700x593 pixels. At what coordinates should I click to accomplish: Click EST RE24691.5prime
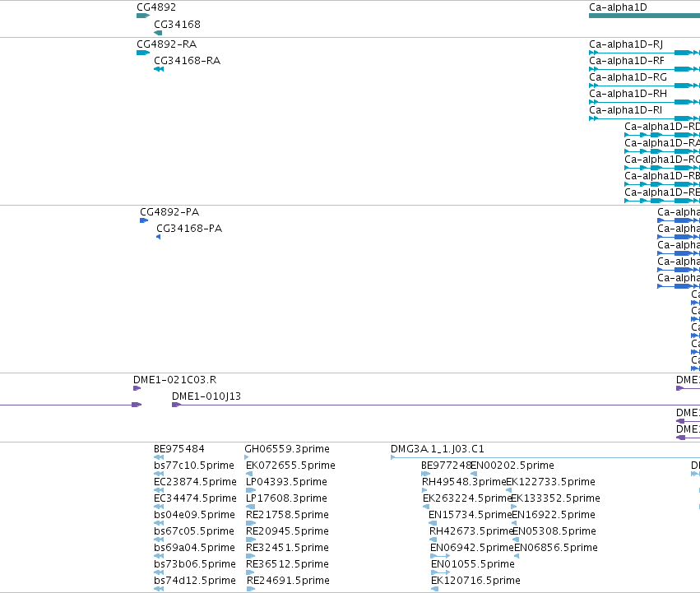point(288,581)
